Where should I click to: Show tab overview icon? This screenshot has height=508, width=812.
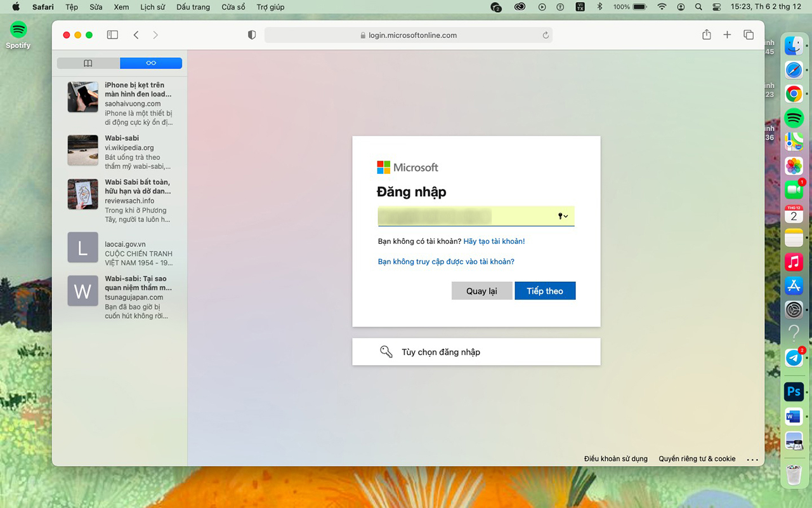coord(749,35)
